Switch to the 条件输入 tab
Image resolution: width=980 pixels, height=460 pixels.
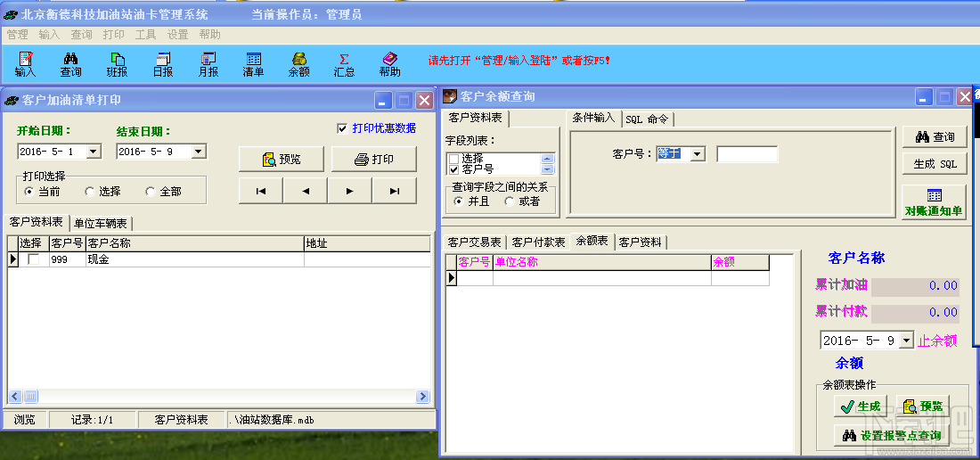pos(594,118)
